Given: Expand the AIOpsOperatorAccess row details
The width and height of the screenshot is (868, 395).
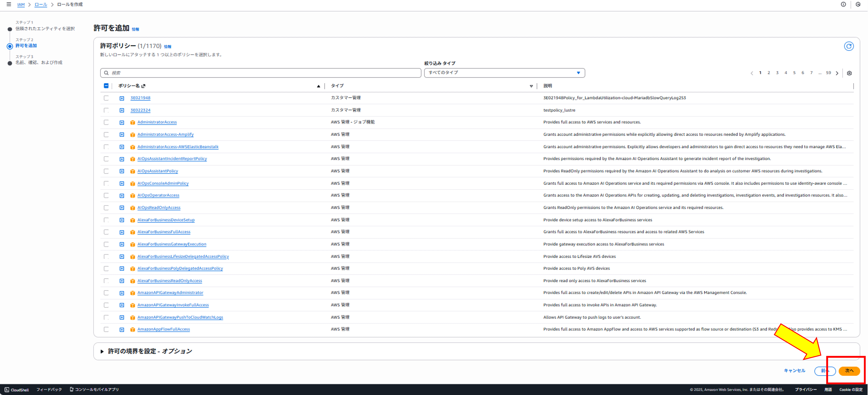Looking at the screenshot, I should [x=122, y=196].
